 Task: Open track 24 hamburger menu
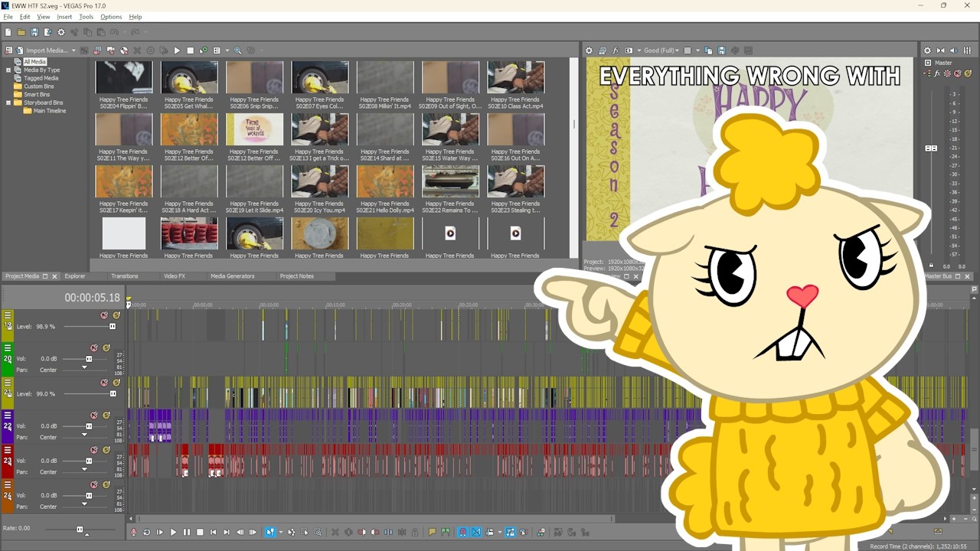8,484
